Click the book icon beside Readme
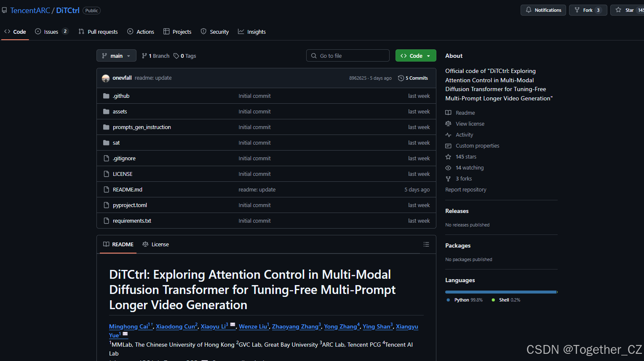The height and width of the screenshot is (361, 644). [x=448, y=113]
